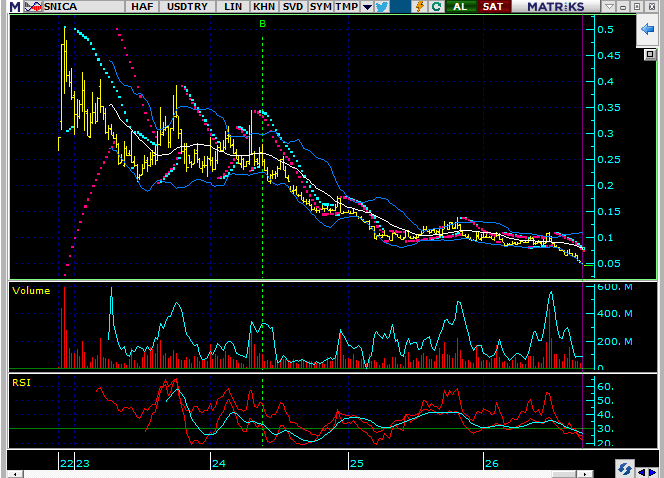Select the LIN scale tab
The height and width of the screenshot is (478, 664).
pyautogui.click(x=233, y=6)
